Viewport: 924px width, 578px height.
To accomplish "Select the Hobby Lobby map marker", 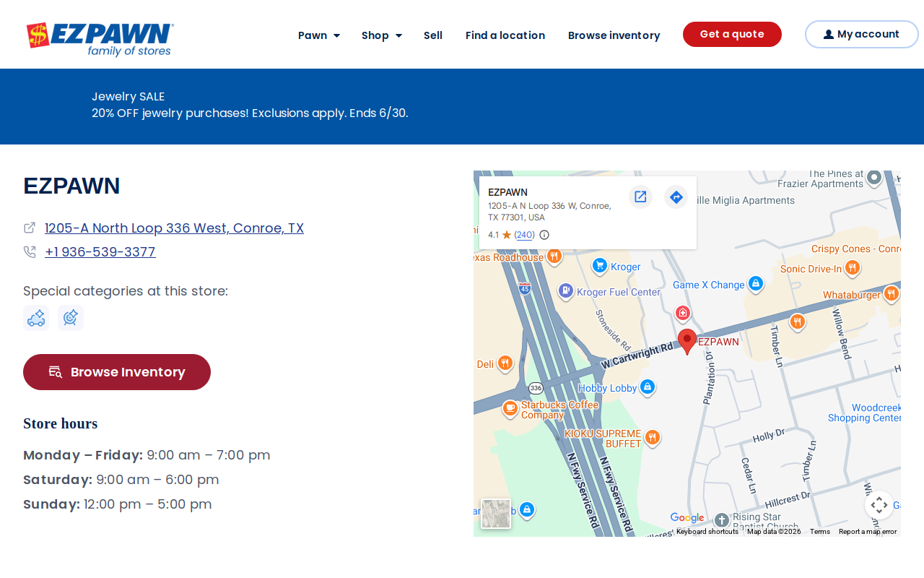I will pyautogui.click(x=648, y=387).
